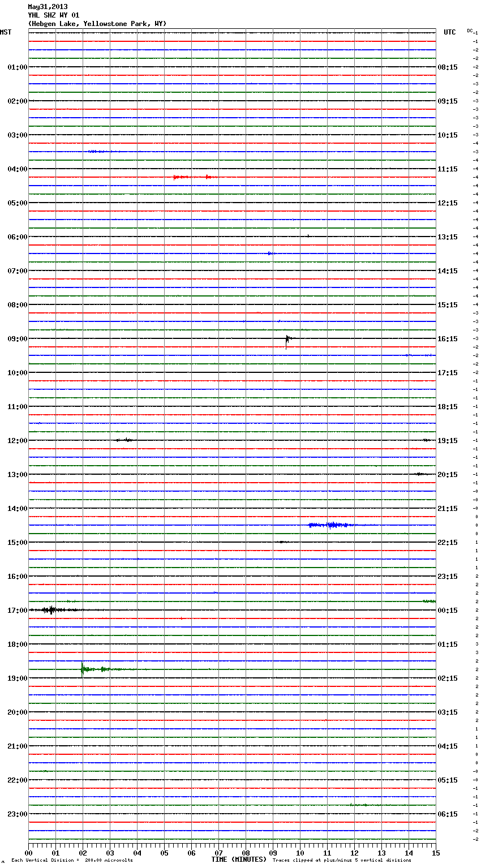Click the green spike on the 18:45 trace

click(x=83, y=669)
